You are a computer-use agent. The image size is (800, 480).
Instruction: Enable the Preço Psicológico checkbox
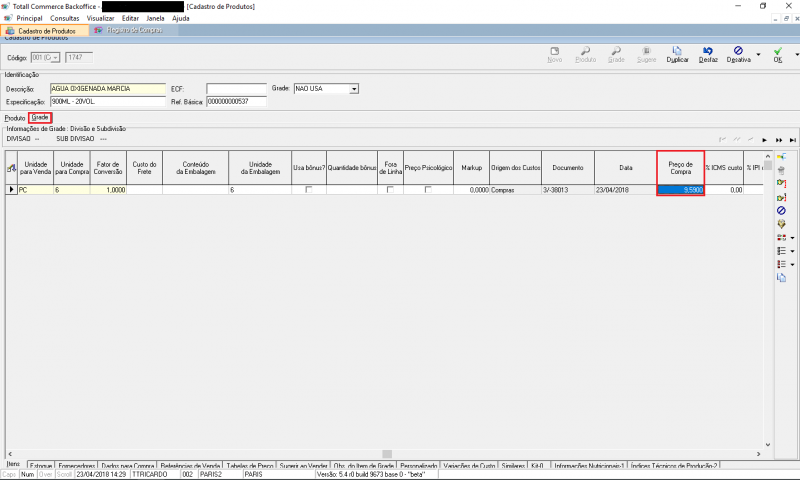(x=428, y=189)
